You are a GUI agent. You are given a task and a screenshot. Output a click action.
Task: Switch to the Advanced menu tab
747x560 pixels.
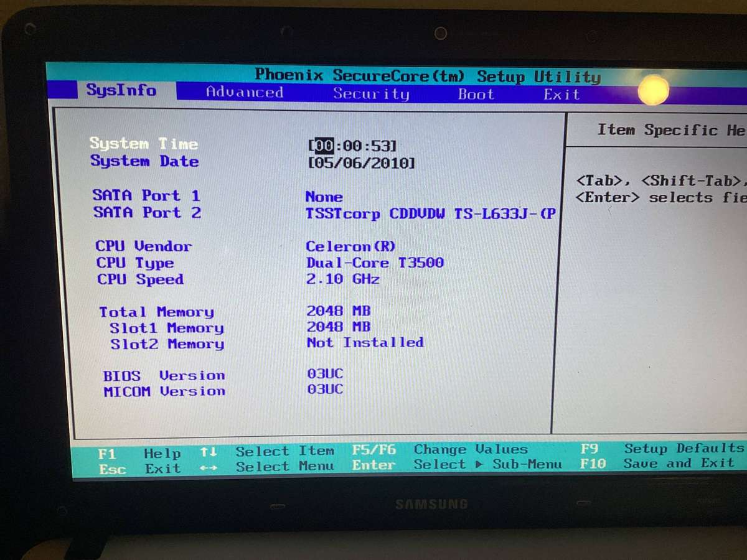point(245,92)
